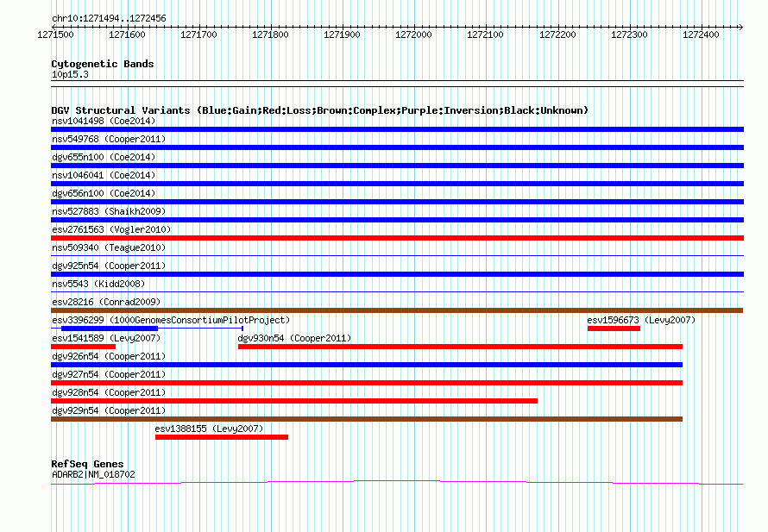Click the dgv927n54 (Cooper2011) label

109,374
